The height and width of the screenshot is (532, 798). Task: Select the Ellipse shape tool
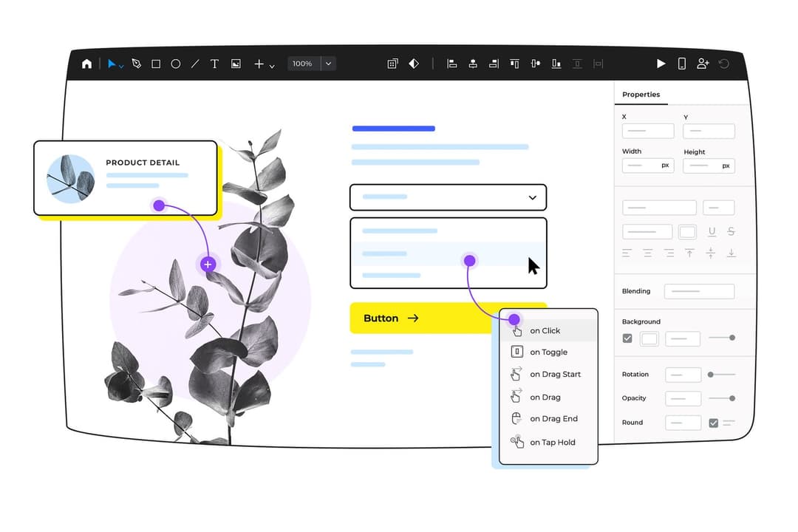point(176,64)
